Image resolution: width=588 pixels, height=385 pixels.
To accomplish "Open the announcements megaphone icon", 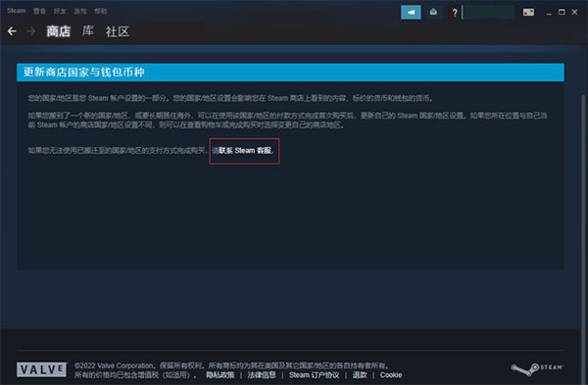I will pyautogui.click(x=411, y=13).
